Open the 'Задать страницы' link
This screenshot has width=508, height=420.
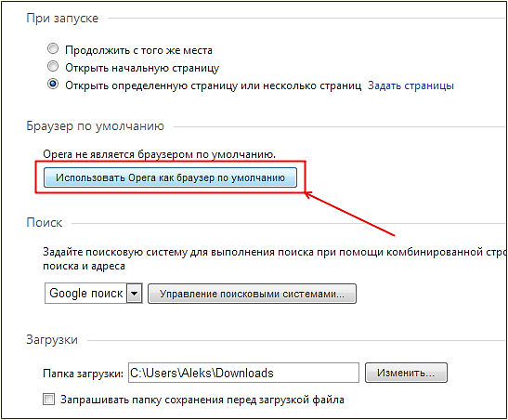tap(410, 85)
